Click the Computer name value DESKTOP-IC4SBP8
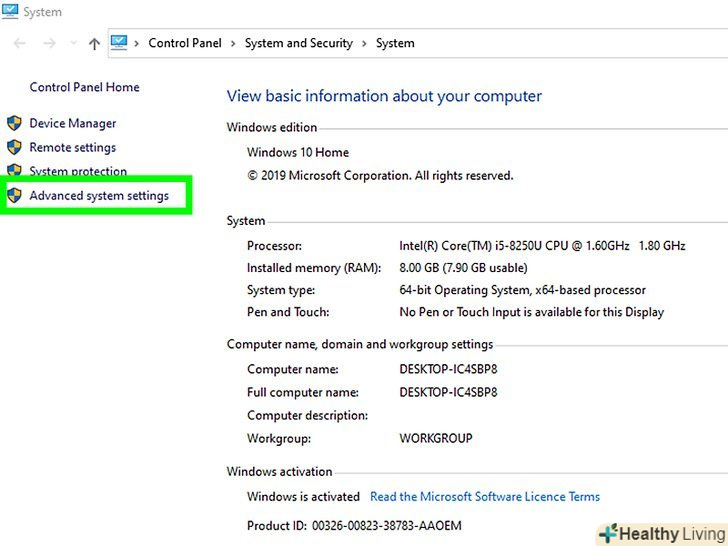Viewport: 728px width, 546px height. [448, 369]
